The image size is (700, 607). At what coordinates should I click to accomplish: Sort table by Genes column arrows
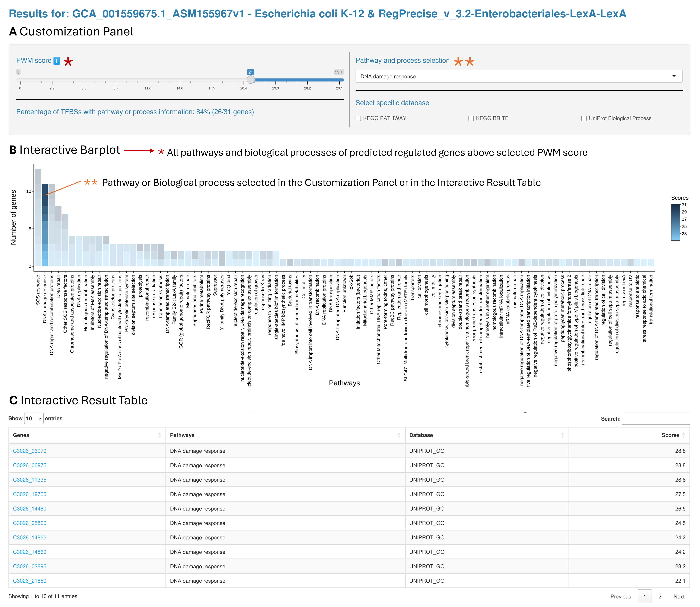click(x=160, y=435)
